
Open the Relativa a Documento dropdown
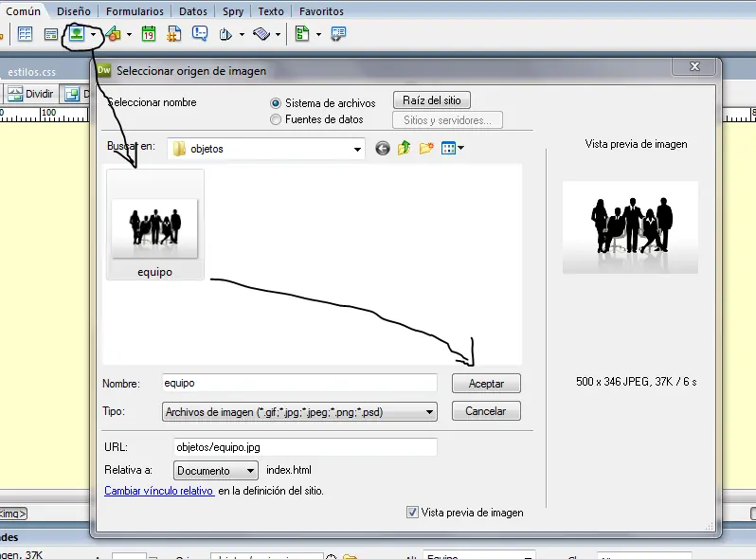215,470
